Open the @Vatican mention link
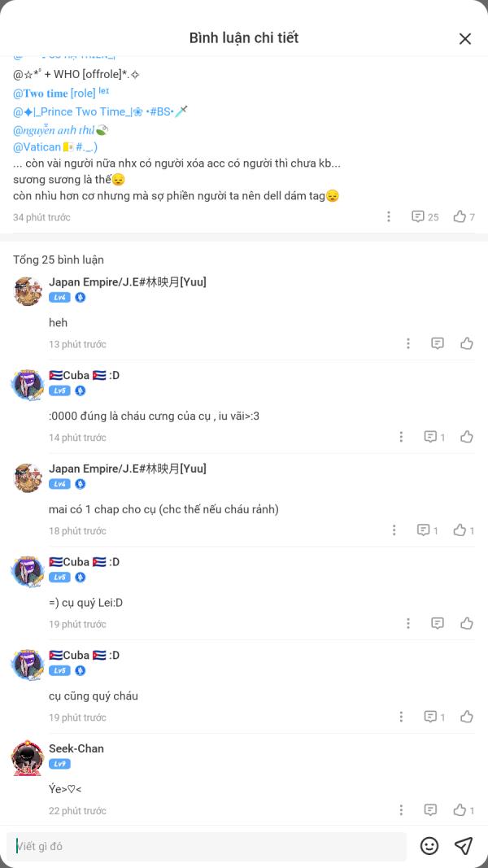 (55, 147)
